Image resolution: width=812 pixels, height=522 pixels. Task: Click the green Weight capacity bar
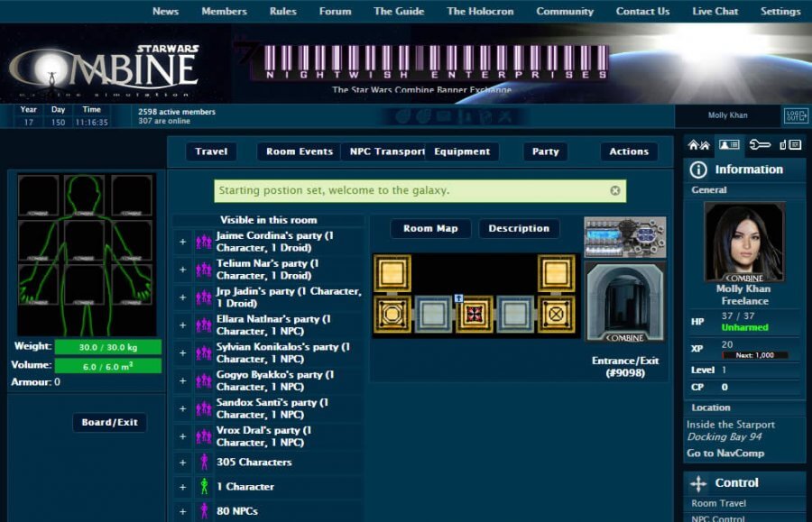pos(107,347)
